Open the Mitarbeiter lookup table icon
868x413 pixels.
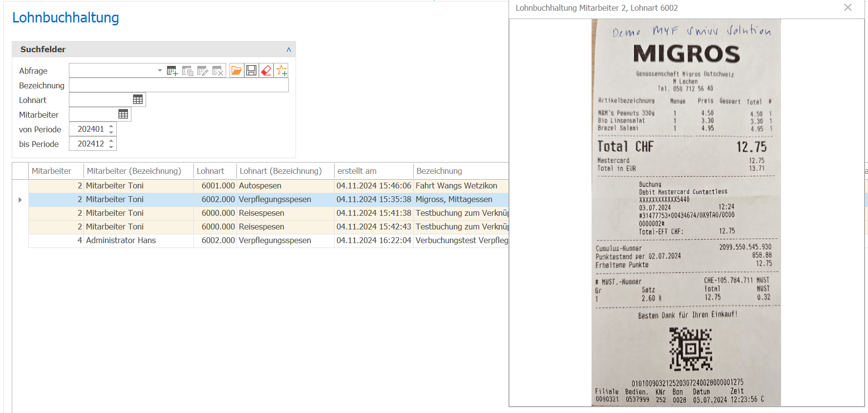click(123, 114)
